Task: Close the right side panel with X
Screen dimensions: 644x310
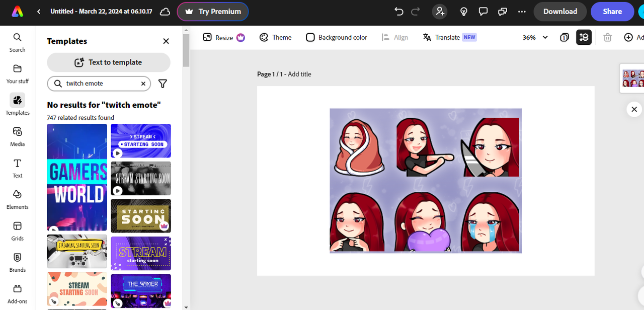Action: pyautogui.click(x=634, y=109)
